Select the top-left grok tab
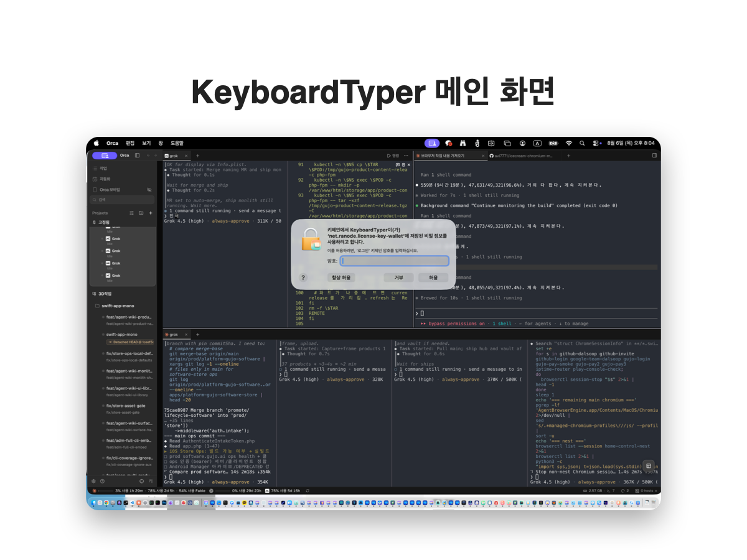 point(174,156)
